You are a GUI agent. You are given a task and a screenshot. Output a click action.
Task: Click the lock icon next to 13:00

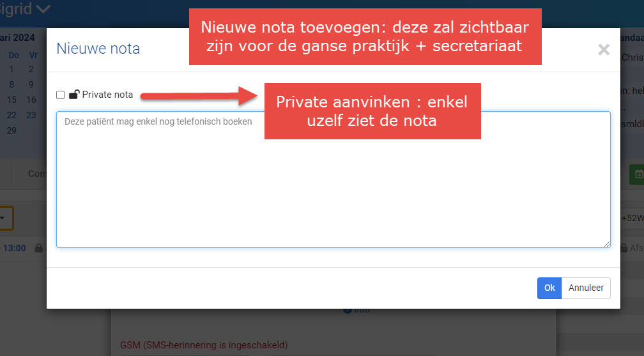click(x=38, y=248)
